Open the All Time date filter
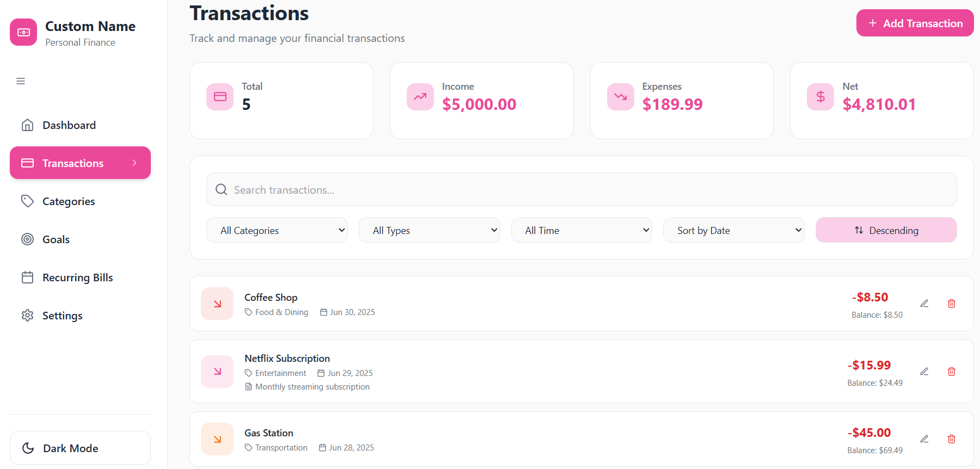980x469 pixels. coord(581,230)
